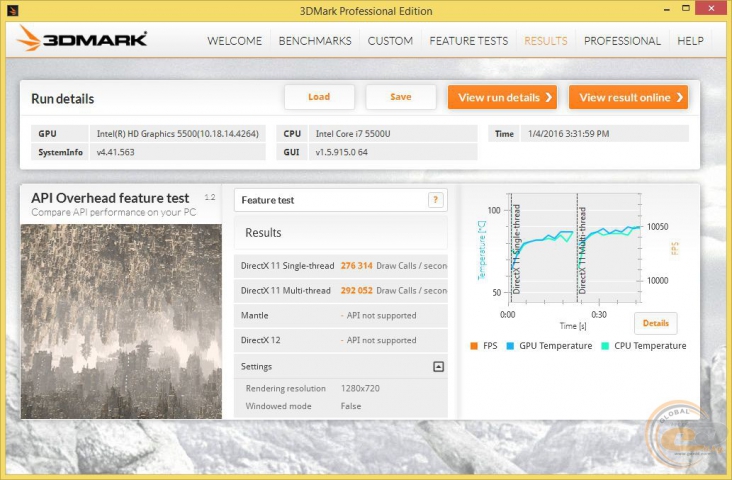Select the RESULTS tab
Viewport: 732px width, 480px height.
[546, 41]
